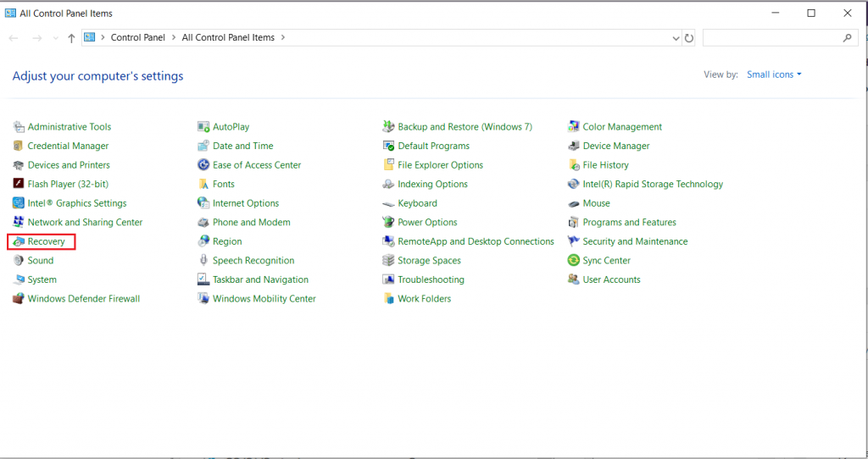
Task: Click the Control Panel window title icon
Action: point(10,13)
